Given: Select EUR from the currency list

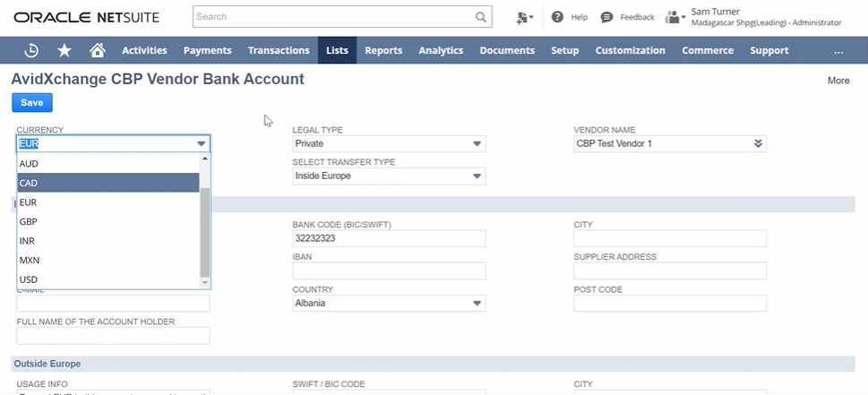Looking at the screenshot, I should tap(108, 202).
